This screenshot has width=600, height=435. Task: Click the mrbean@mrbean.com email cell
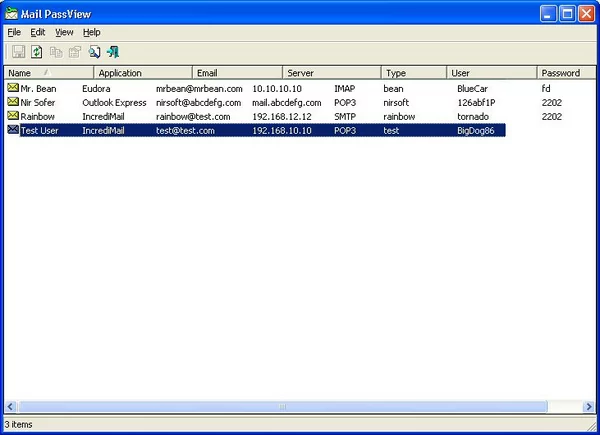point(199,89)
